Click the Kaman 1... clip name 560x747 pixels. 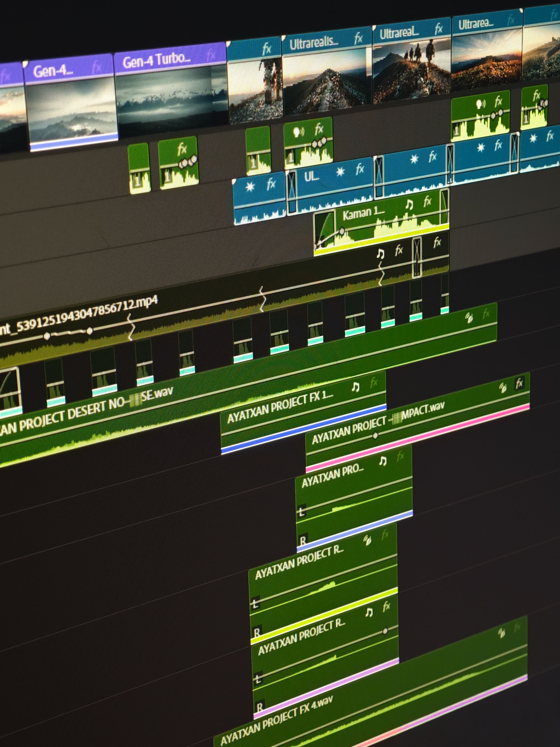(364, 213)
